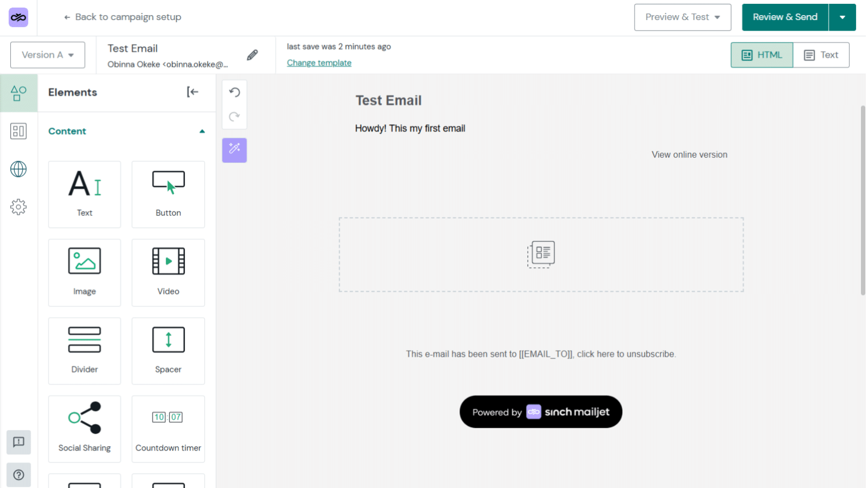Go back to campaign setup

tap(123, 17)
